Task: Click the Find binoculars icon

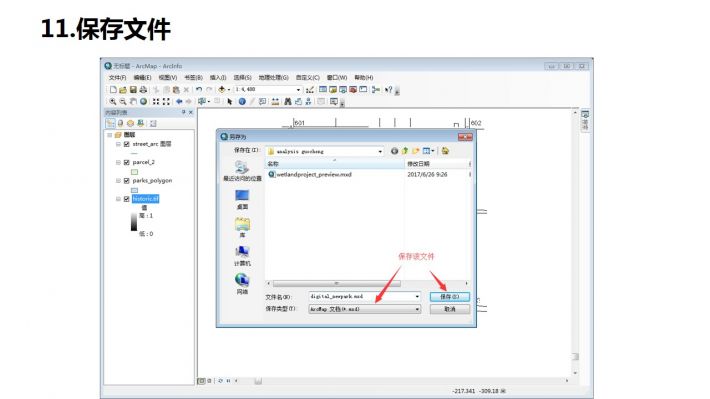Action: 288,101
